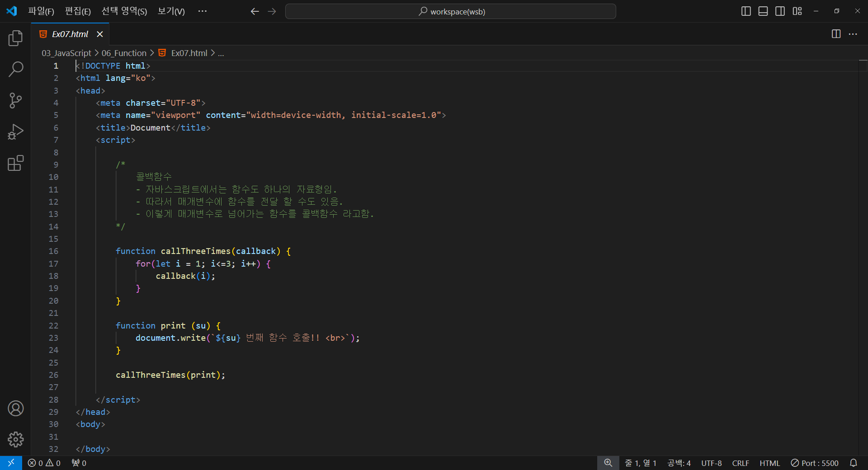This screenshot has width=868, height=470.
Task: Click the comment title 콜백함수 on line 10
Action: click(154, 177)
